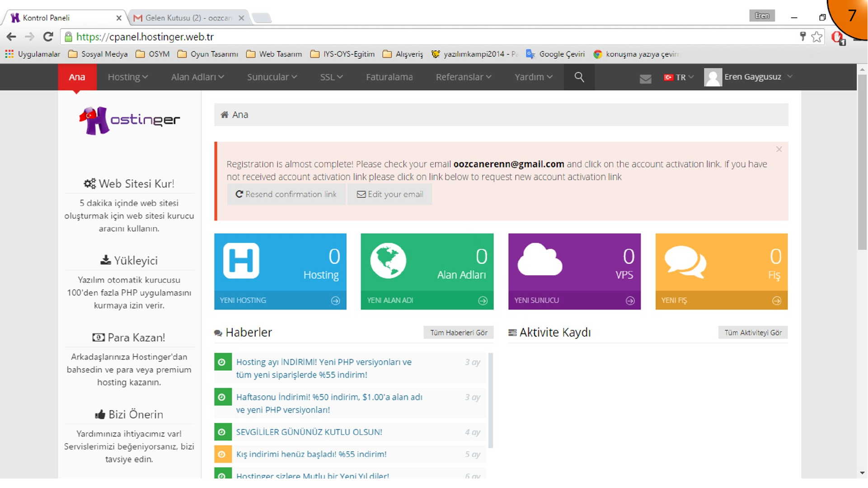The image size is (868, 488).
Task: Open the Para Kazan! sidebar link
Action: pyautogui.click(x=129, y=338)
